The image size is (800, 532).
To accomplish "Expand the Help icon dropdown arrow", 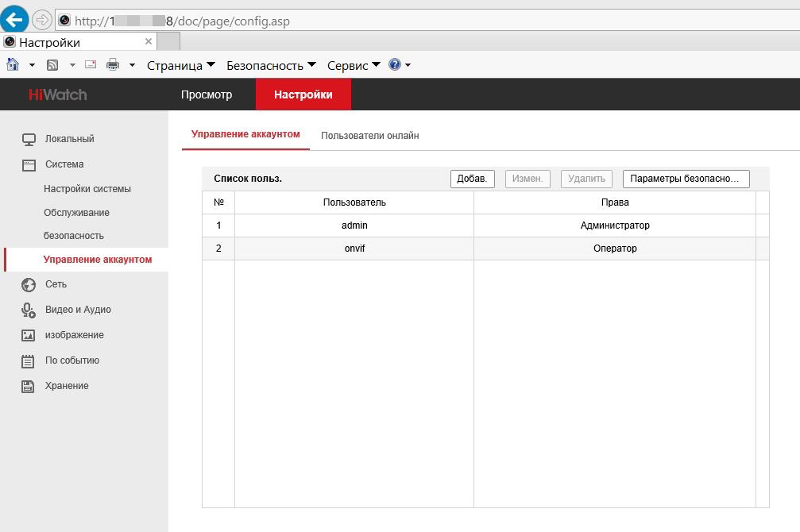I will click(408, 65).
